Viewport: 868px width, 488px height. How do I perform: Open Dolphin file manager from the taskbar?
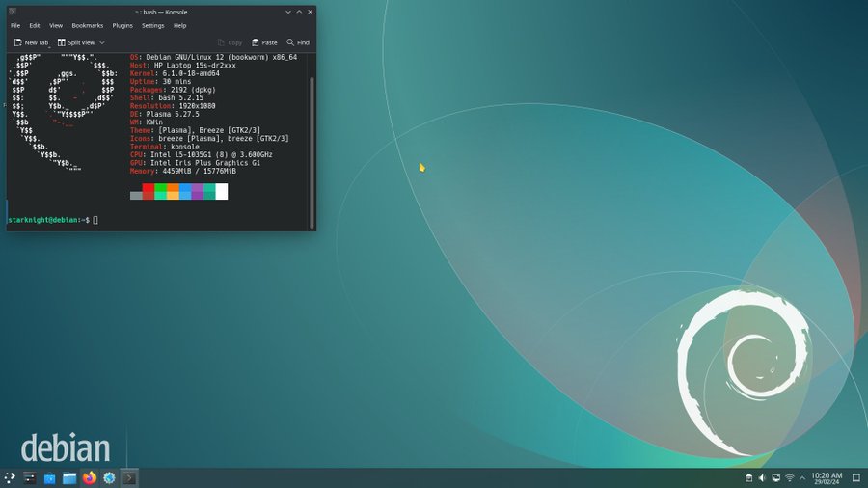click(69, 477)
